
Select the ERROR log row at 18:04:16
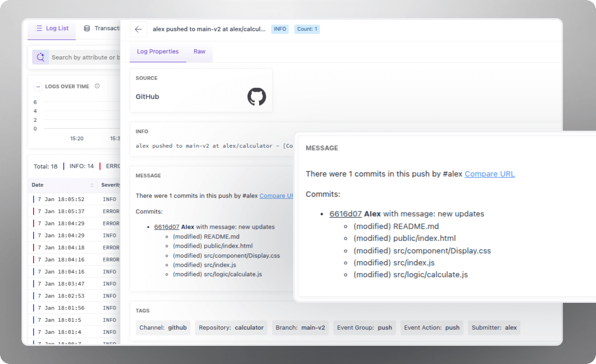click(74, 259)
